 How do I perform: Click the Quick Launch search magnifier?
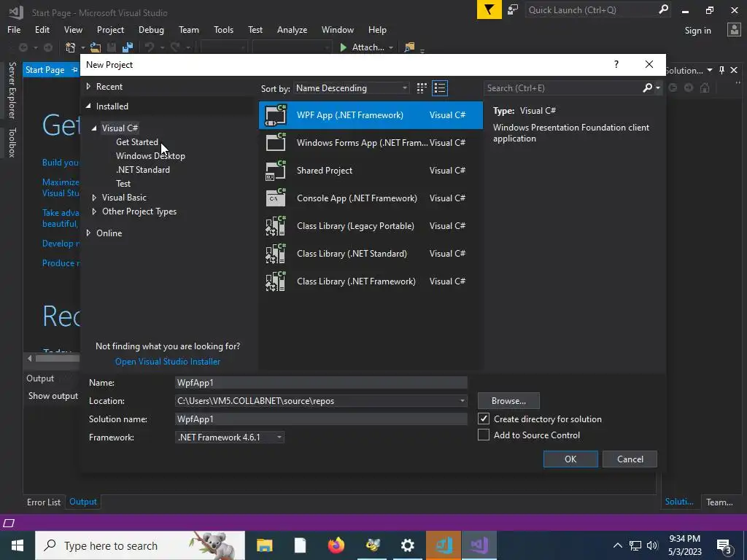tap(663, 9)
